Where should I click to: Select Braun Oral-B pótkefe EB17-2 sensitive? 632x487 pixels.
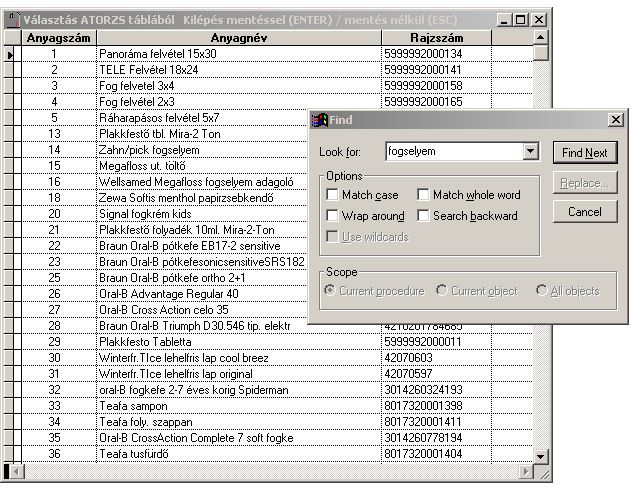coord(202,246)
